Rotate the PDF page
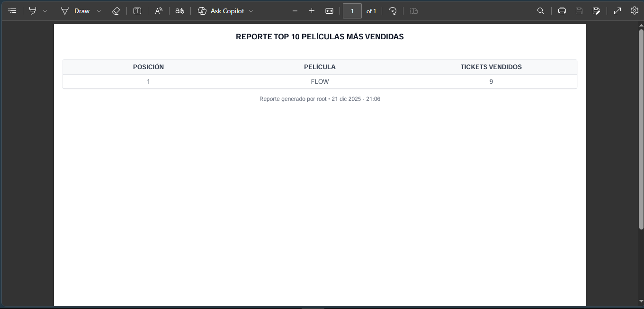644x309 pixels. tap(393, 11)
